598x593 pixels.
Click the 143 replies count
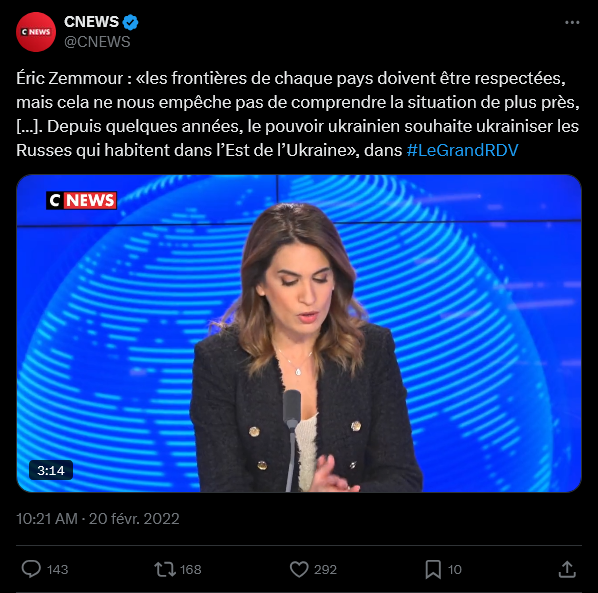57,570
